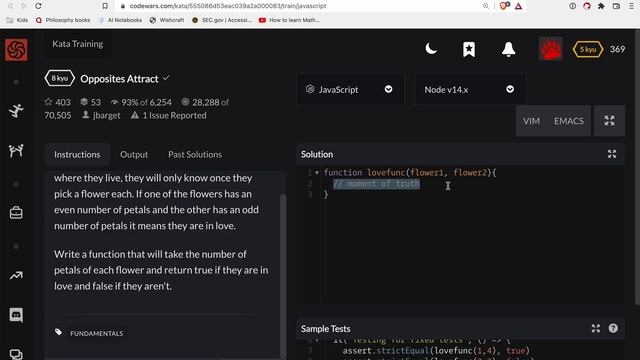This screenshot has width=640, height=360.
Task: Toggle fullscreen editor layout button
Action: [609, 121]
